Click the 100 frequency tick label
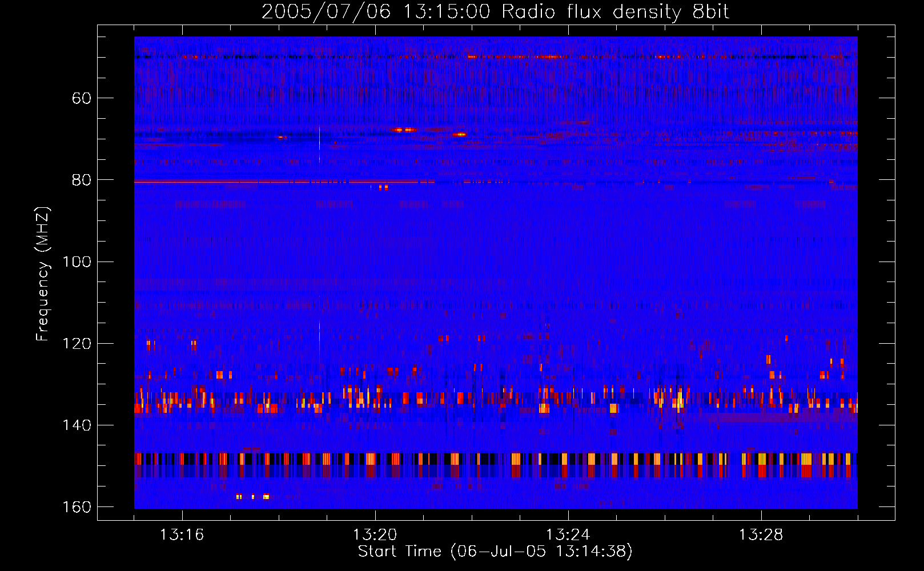Image resolution: width=924 pixels, height=571 pixels. pos(77,262)
